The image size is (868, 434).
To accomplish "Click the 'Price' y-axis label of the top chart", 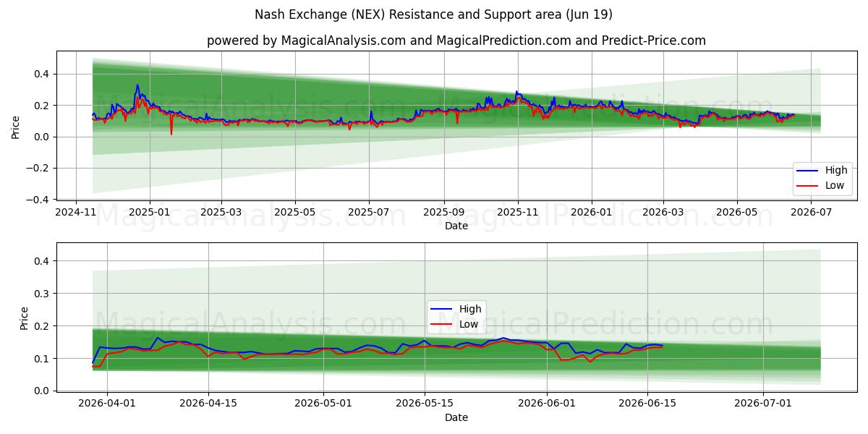I will coord(15,126).
